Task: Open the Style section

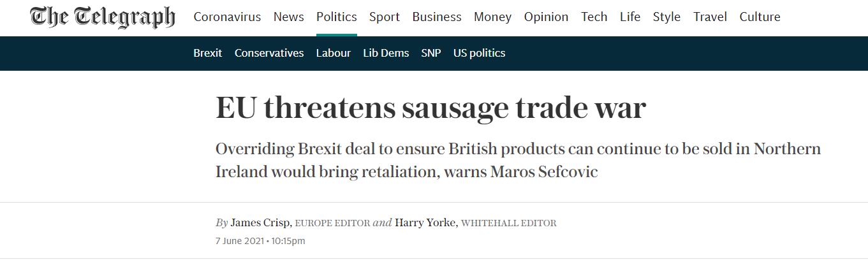Action: click(666, 17)
